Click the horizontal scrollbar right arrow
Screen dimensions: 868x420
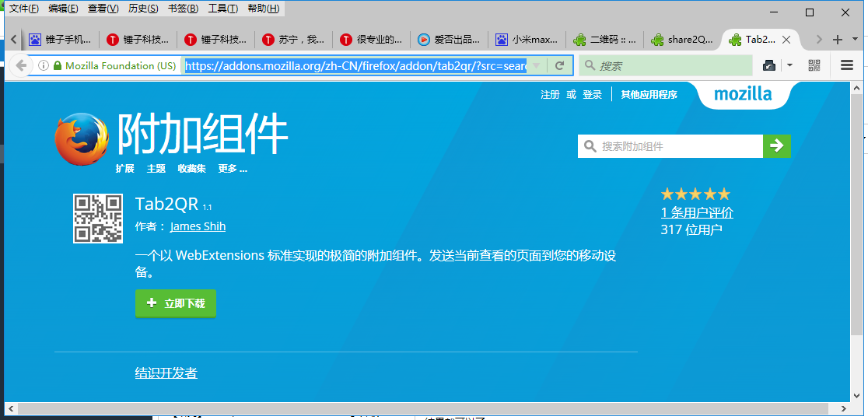pyautogui.click(x=843, y=408)
